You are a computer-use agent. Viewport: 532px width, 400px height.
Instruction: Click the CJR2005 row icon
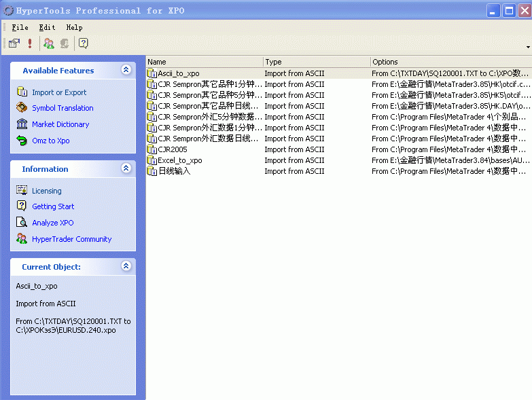point(152,149)
